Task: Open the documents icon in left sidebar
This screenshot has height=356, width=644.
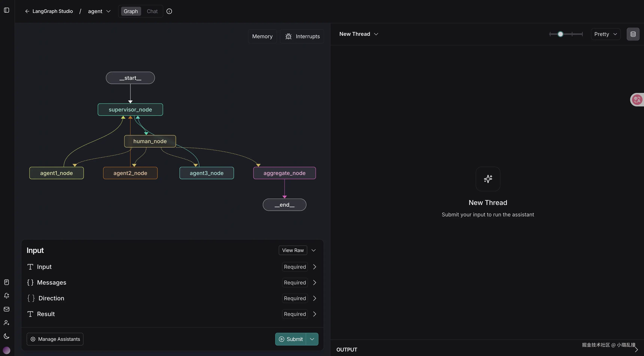Action: (x=7, y=282)
